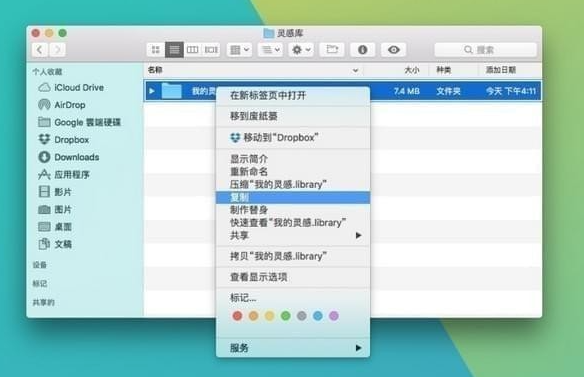Screen dimensions: 584x377
Task: Toggle the sort direction chevron
Action: pyautogui.click(x=355, y=70)
